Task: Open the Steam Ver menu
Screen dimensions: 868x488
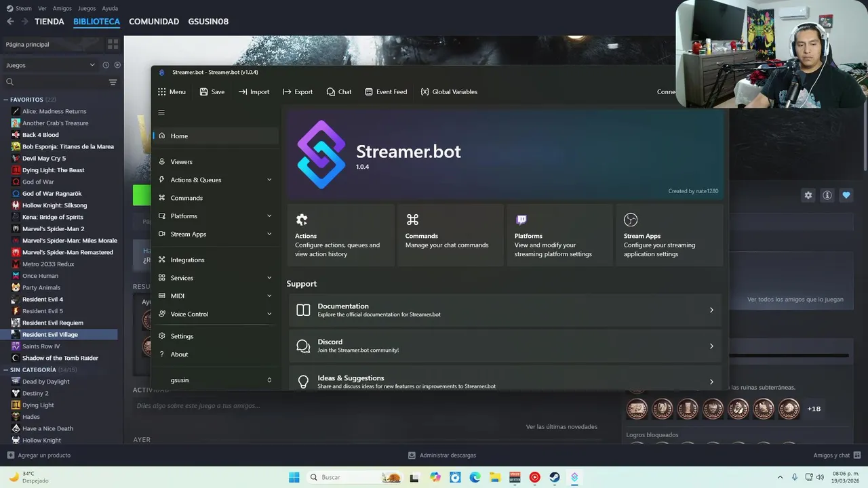Action: [x=42, y=8]
